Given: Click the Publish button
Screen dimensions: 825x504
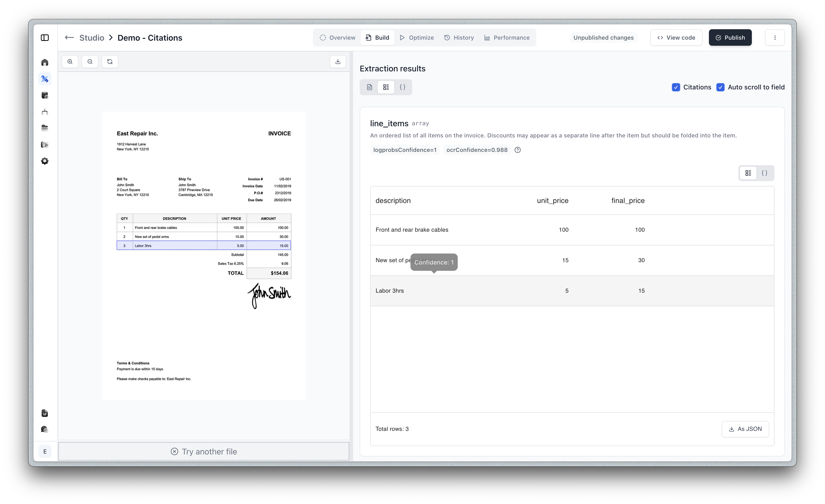Looking at the screenshot, I should tap(730, 38).
